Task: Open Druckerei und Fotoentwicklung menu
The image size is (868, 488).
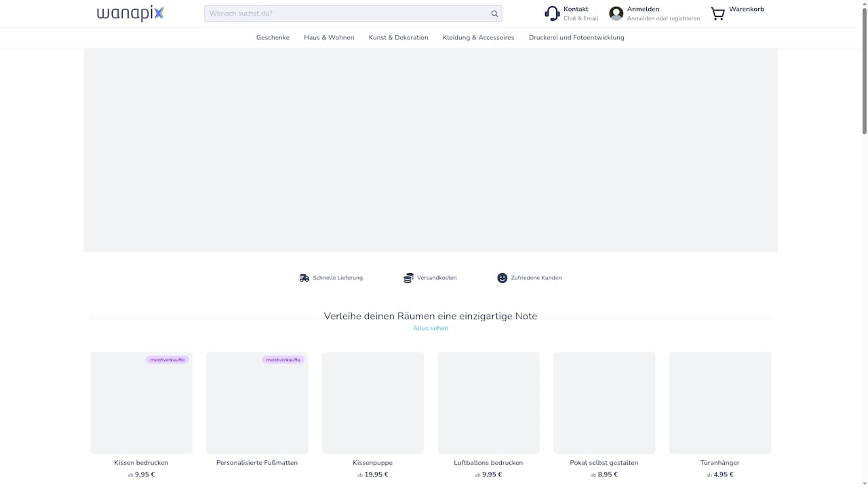Action: [576, 38]
